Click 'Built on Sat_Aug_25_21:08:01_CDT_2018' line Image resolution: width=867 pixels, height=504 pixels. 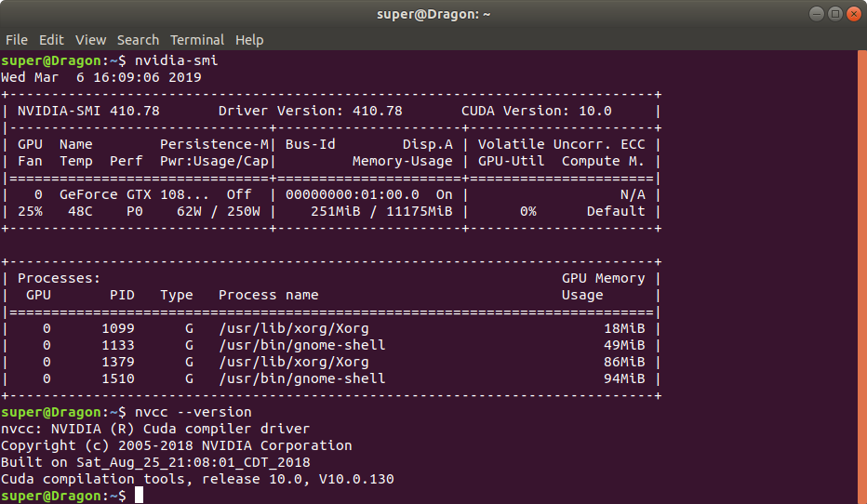(x=155, y=462)
